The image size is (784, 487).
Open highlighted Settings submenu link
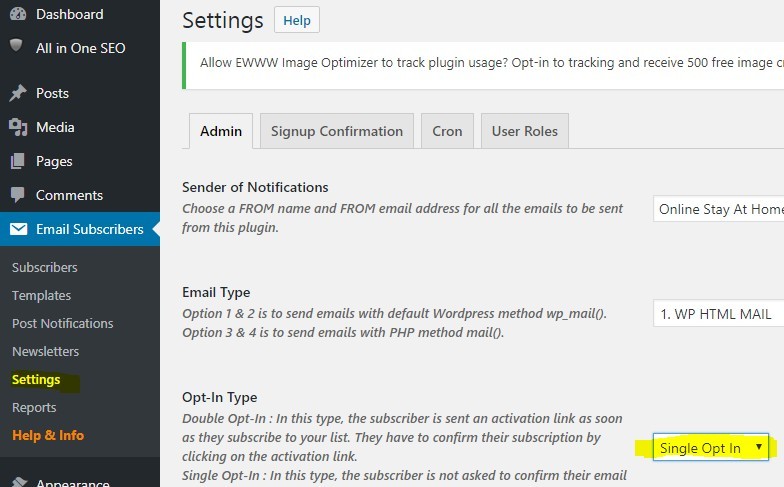[36, 380]
